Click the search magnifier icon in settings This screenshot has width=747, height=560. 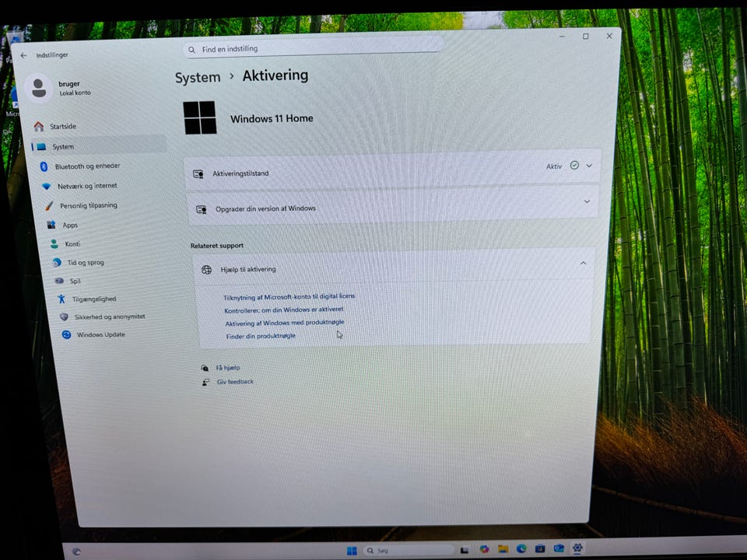[191, 50]
